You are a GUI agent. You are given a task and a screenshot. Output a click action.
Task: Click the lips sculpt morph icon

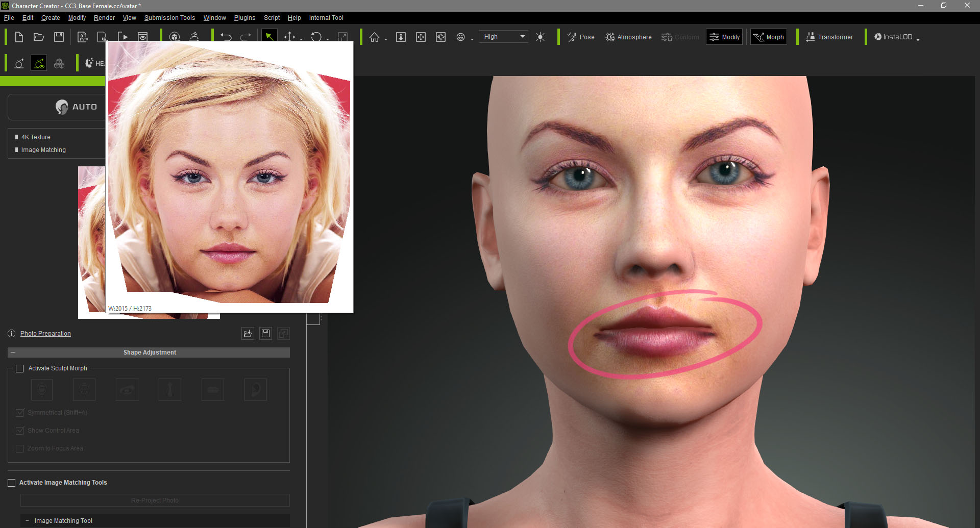[213, 390]
